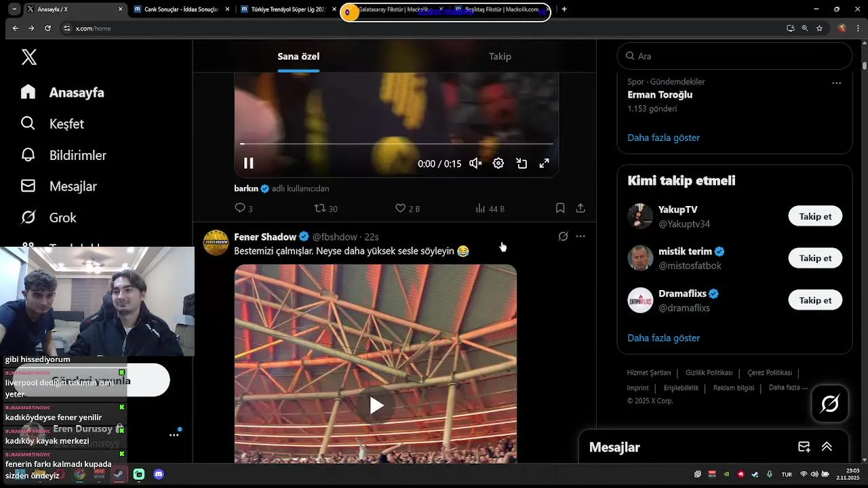This screenshot has width=868, height=488.
Task: Switch to Beşiktaş Fikstür tab
Action: [500, 9]
